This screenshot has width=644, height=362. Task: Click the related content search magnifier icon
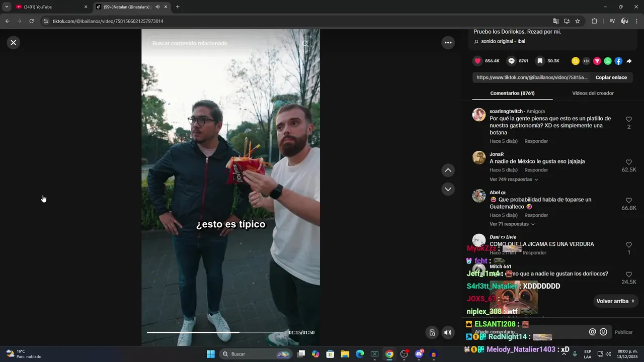click(305, 44)
